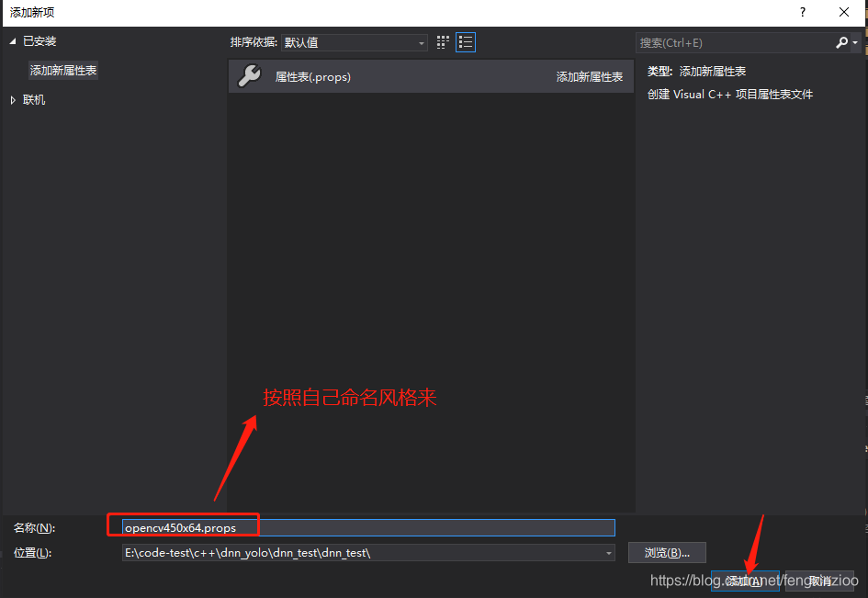Select the 属性表(.props) template row
This screenshot has width=868, height=598.
431,76
